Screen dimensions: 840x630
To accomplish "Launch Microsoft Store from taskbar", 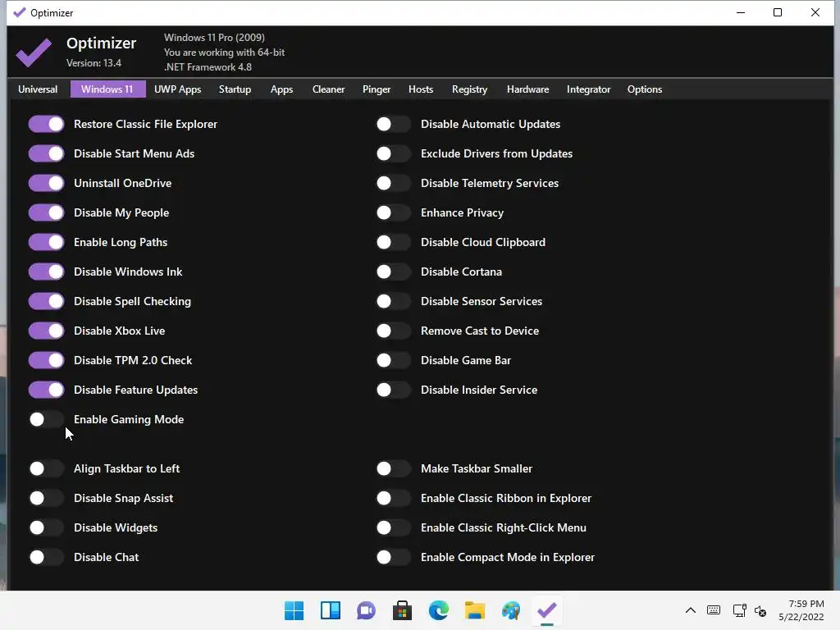I will [x=402, y=610].
